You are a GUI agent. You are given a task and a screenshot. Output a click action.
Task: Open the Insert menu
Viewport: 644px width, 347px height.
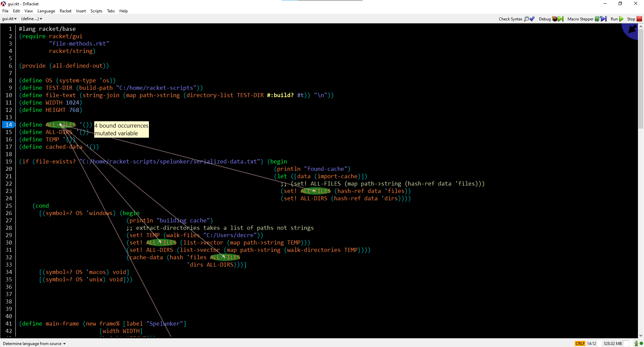coord(81,11)
